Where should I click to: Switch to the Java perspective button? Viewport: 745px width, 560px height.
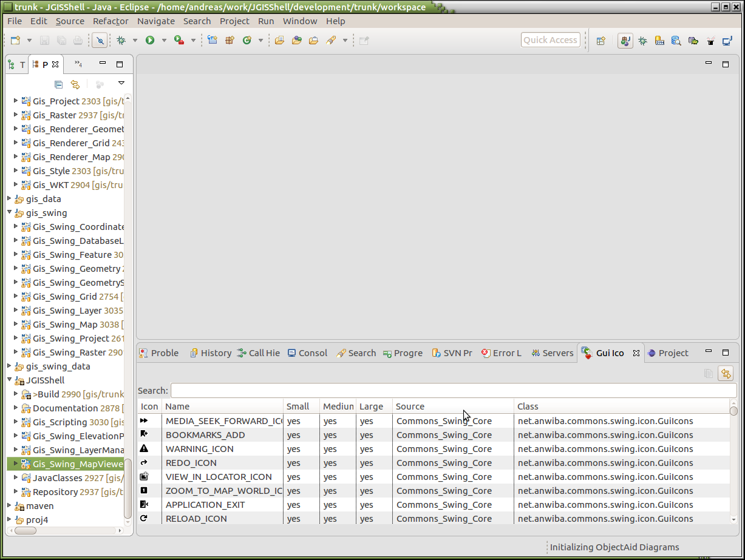pyautogui.click(x=625, y=41)
